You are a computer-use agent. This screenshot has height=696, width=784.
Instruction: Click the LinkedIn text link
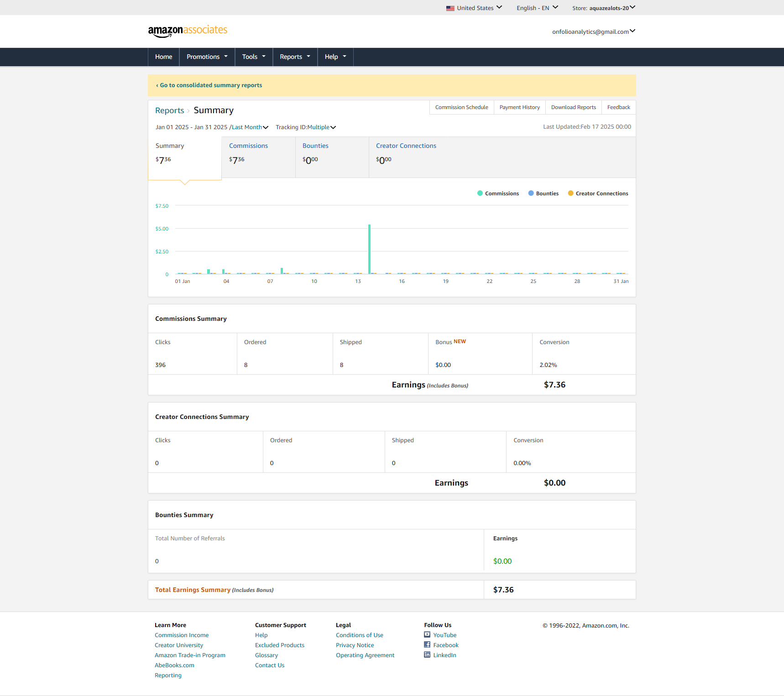pyautogui.click(x=444, y=655)
